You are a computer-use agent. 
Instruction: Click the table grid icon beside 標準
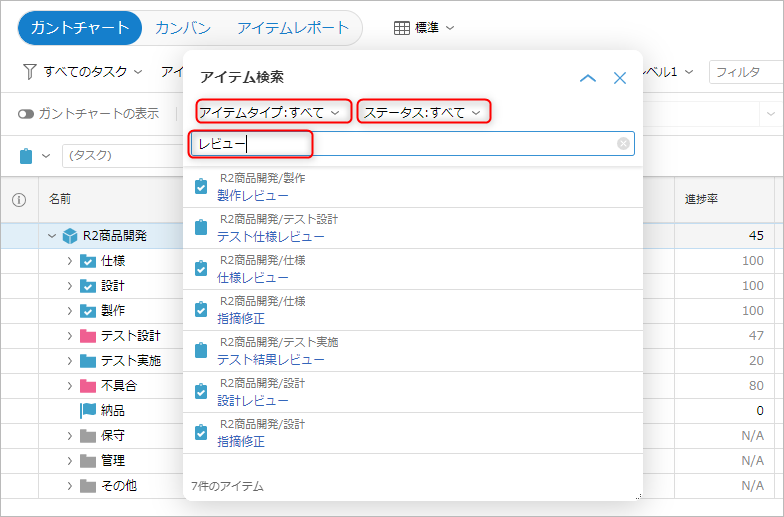[402, 28]
